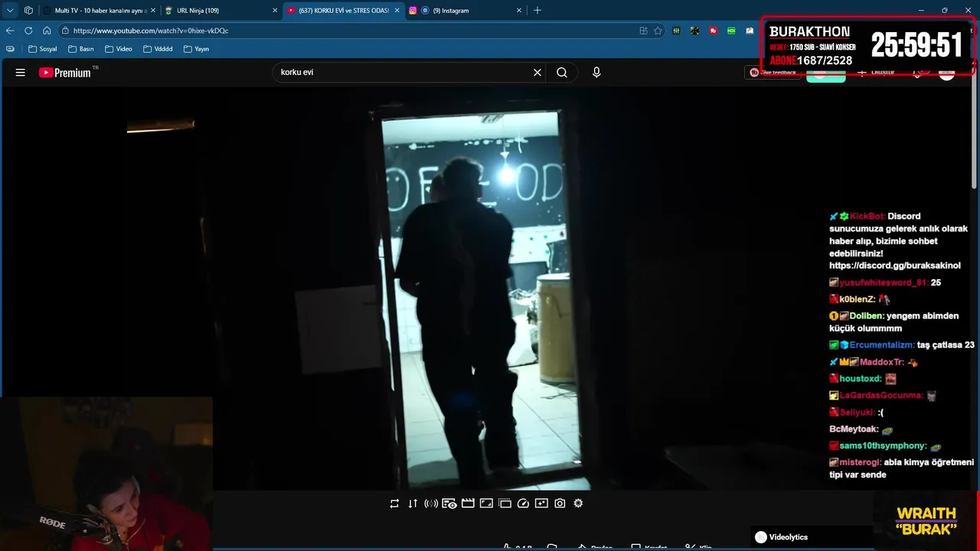Click the Videolytics button
Image resolution: width=980 pixels, height=551 pixels.
781,537
